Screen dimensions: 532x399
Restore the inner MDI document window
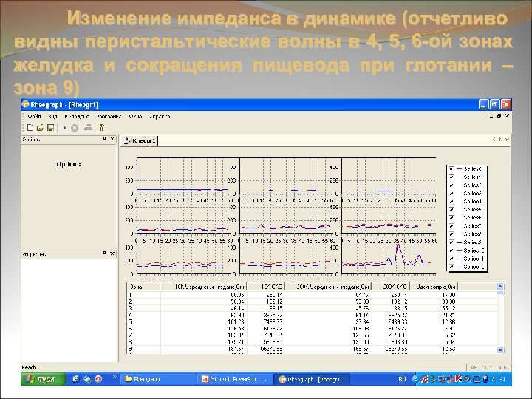[499, 116]
